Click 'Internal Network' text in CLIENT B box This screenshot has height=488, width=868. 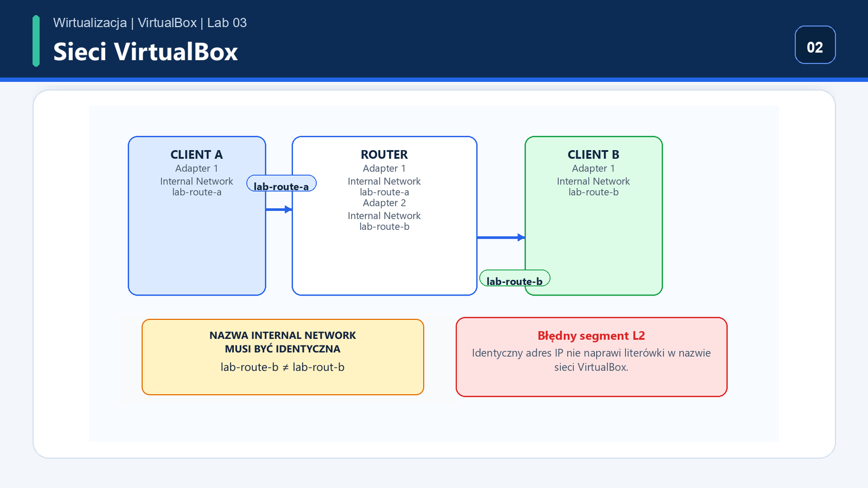593,181
